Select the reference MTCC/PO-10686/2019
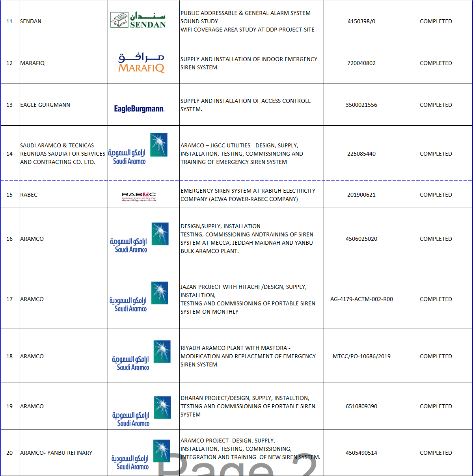Viewport: 473px width, 476px height. 361,356
